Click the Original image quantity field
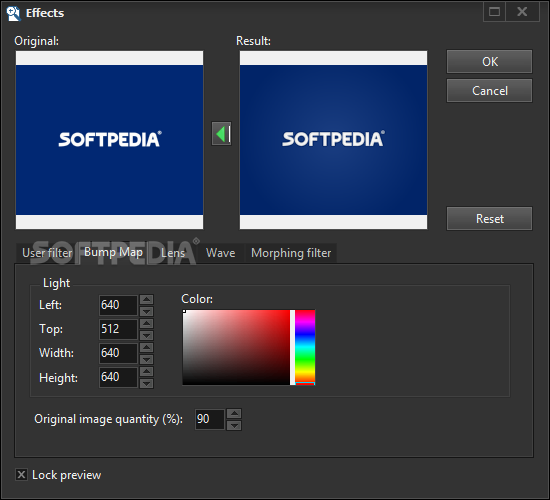550x500 pixels. 210,419
